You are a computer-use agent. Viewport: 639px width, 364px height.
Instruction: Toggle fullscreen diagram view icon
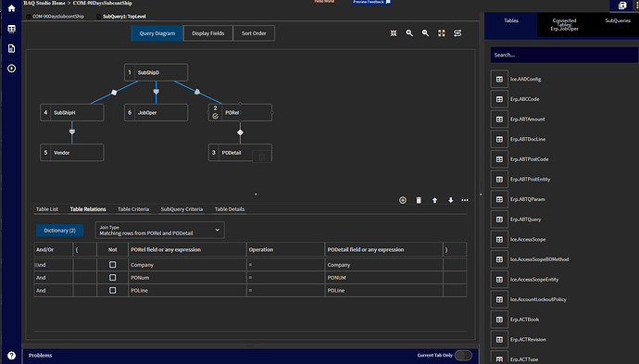[x=442, y=33]
